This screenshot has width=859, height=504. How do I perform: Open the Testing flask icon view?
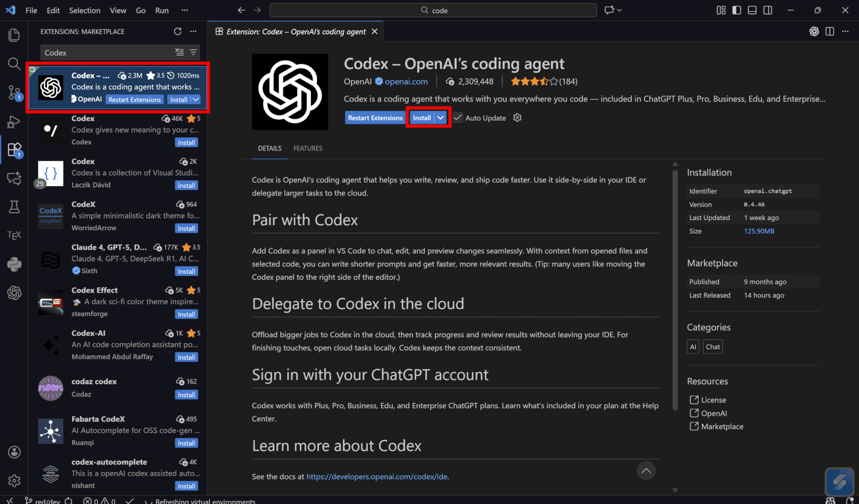point(14,207)
